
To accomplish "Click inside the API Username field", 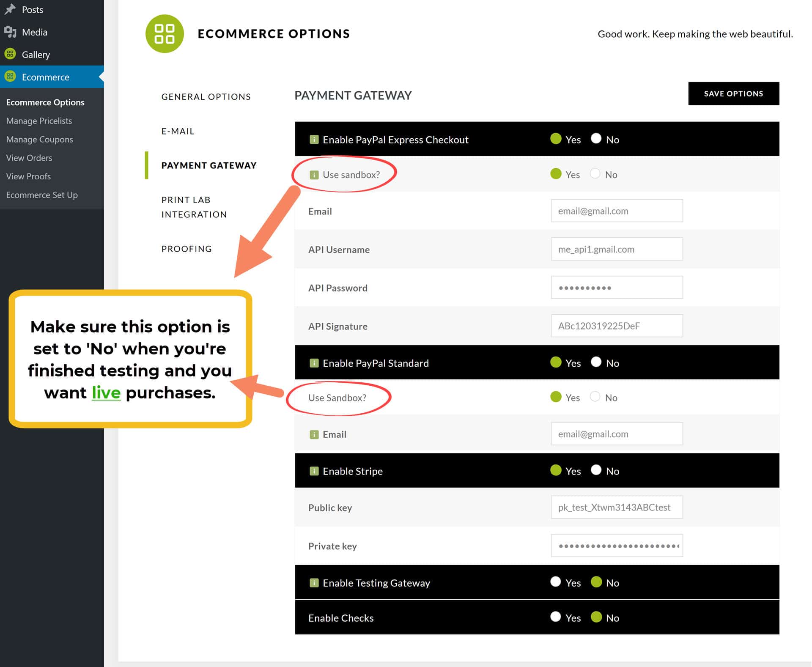I will 617,249.
